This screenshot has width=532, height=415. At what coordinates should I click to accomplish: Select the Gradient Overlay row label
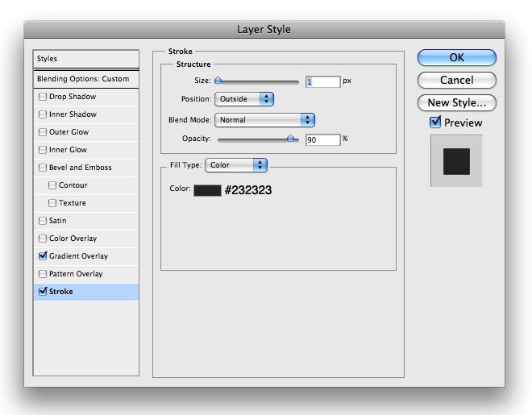click(78, 256)
